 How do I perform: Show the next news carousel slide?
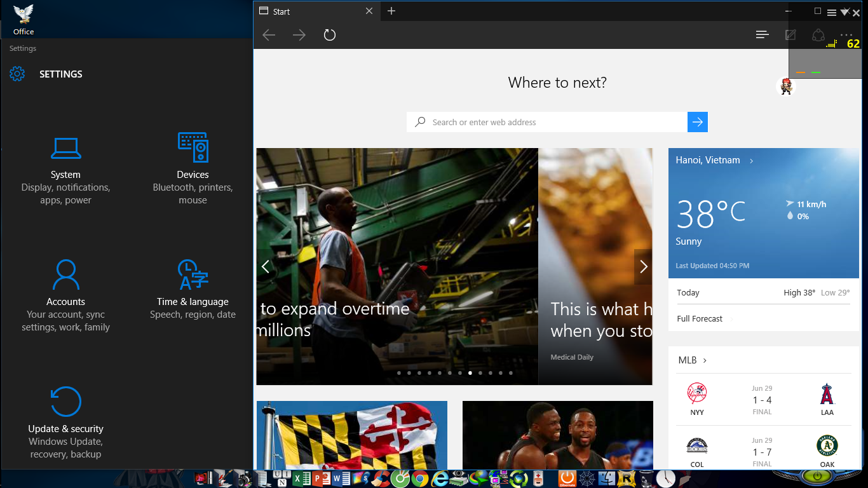click(x=643, y=267)
